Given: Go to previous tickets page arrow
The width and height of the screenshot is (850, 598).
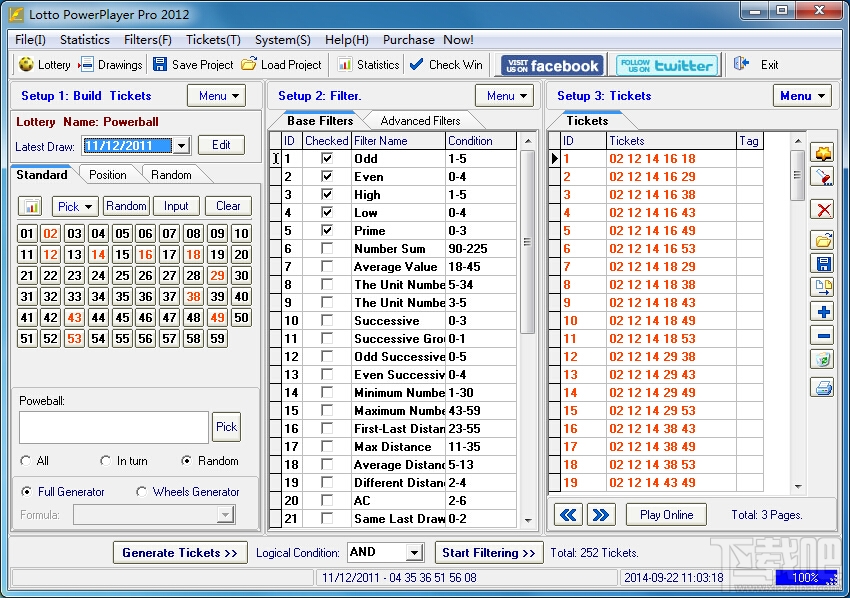Looking at the screenshot, I should pyautogui.click(x=568, y=515).
